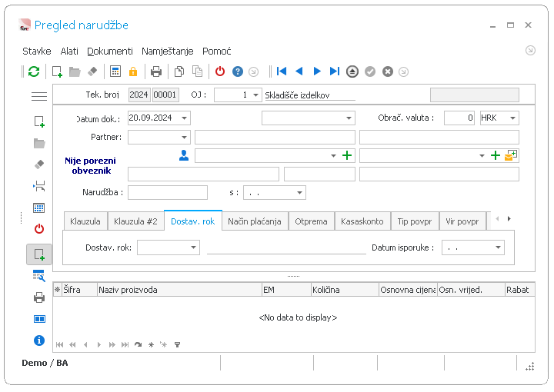Create new document via toolbar icon

tap(57, 71)
